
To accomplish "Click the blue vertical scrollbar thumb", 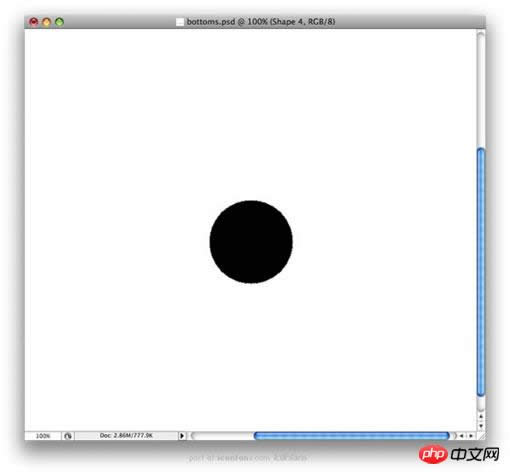I will click(x=481, y=272).
